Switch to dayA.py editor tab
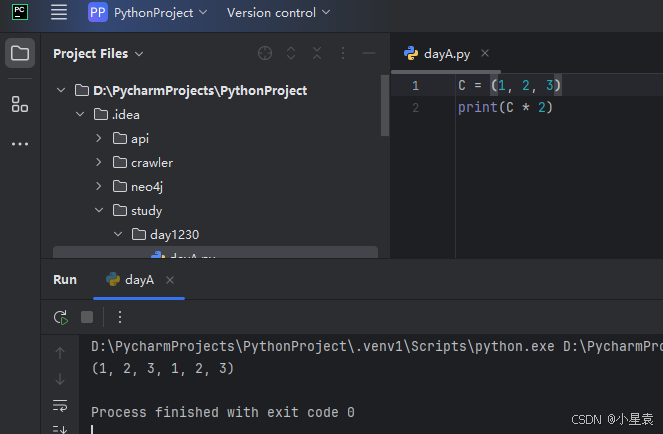This screenshot has width=663, height=434. pyautogui.click(x=447, y=54)
